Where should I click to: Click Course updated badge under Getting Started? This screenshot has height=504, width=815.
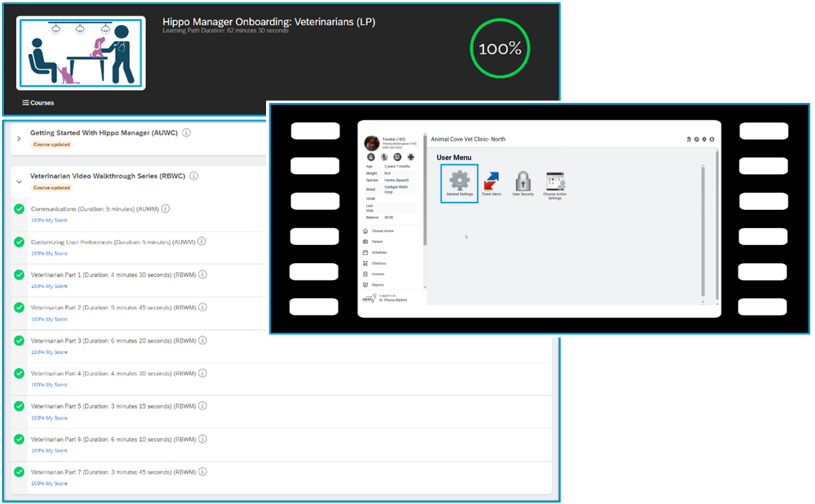(x=52, y=145)
